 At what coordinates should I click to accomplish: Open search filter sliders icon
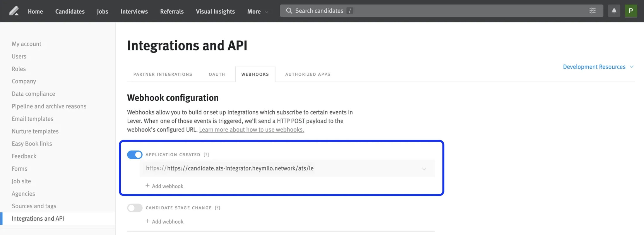click(x=592, y=11)
